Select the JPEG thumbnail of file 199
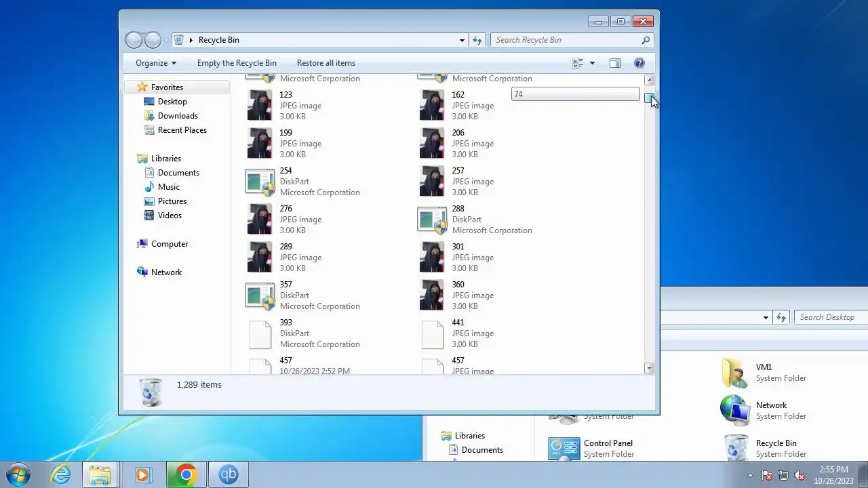 point(260,144)
